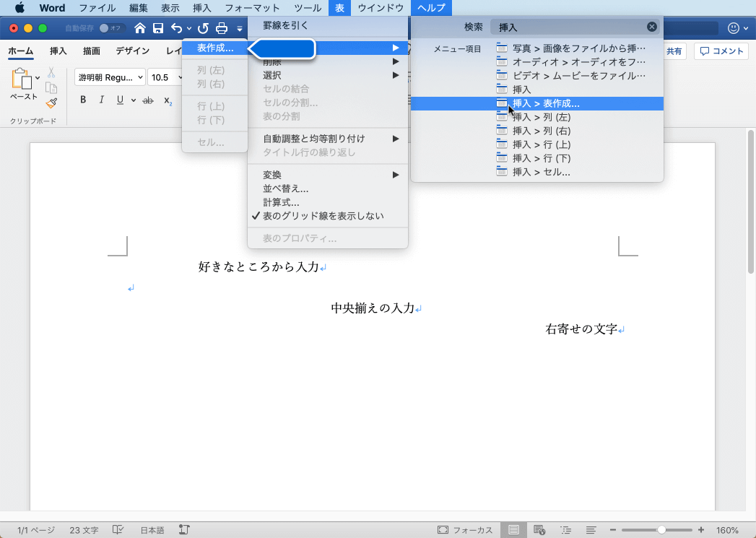The width and height of the screenshot is (756, 538).
Task: Choose 並べ替え... in the table menu
Action: 328,188
